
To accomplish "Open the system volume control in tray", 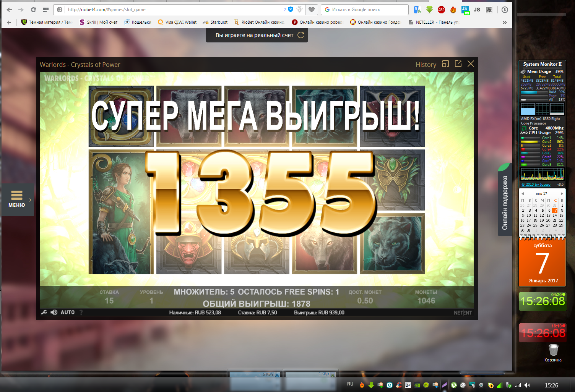I will pos(527,385).
